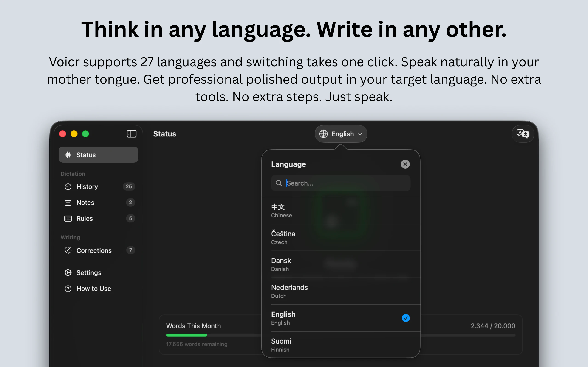This screenshot has width=588, height=367.
Task: Click the translation icon at top right
Action: click(523, 134)
